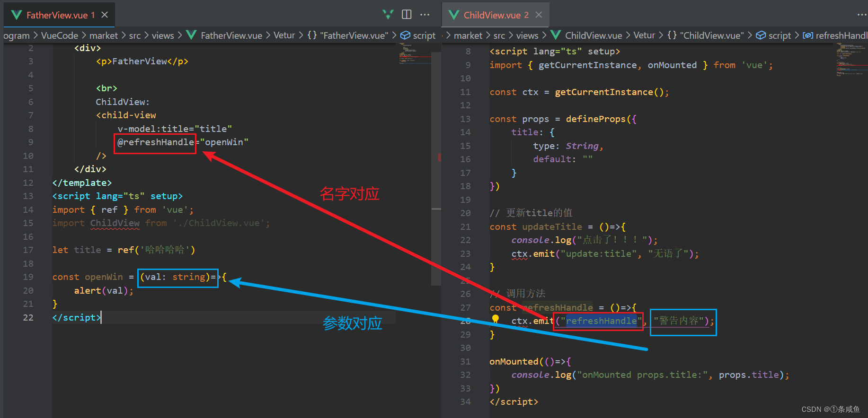Click the (val: string) parameter of openWin

click(175, 277)
